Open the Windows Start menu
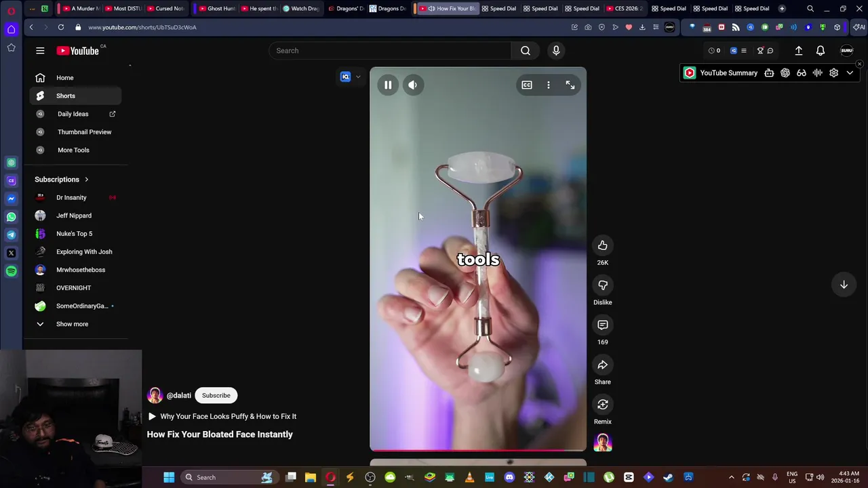Screen dimensions: 868x488 pyautogui.click(x=169, y=477)
